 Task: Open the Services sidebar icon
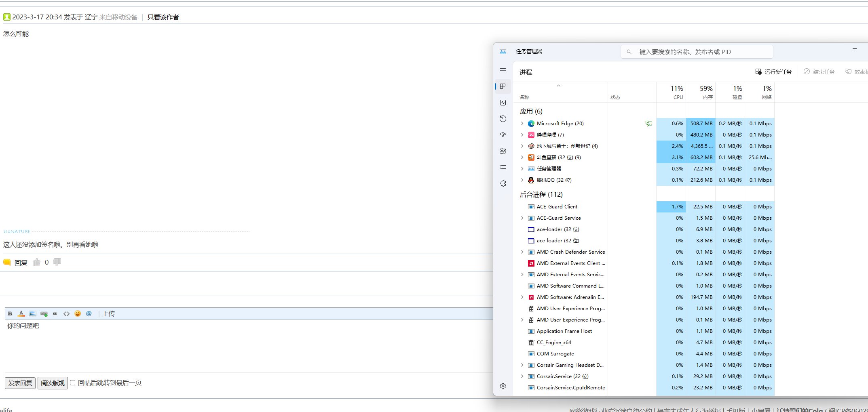pos(503,183)
